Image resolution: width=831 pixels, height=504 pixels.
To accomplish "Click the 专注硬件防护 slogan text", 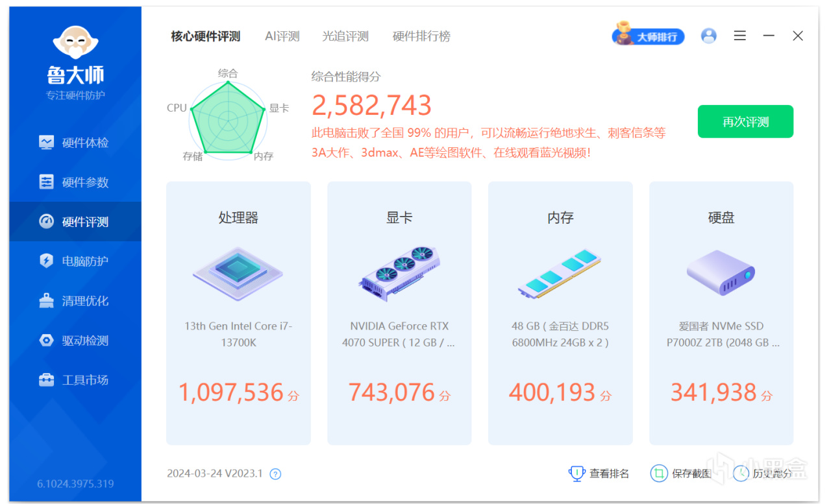I will [75, 95].
